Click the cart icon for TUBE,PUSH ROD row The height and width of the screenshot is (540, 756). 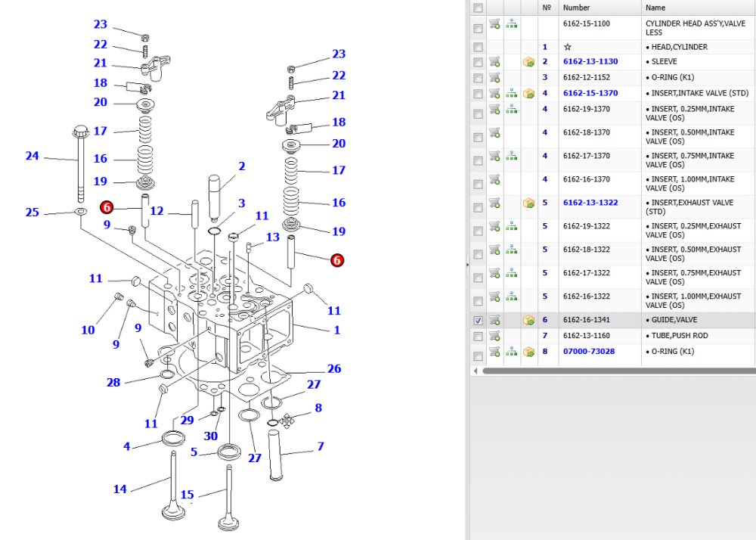494,336
